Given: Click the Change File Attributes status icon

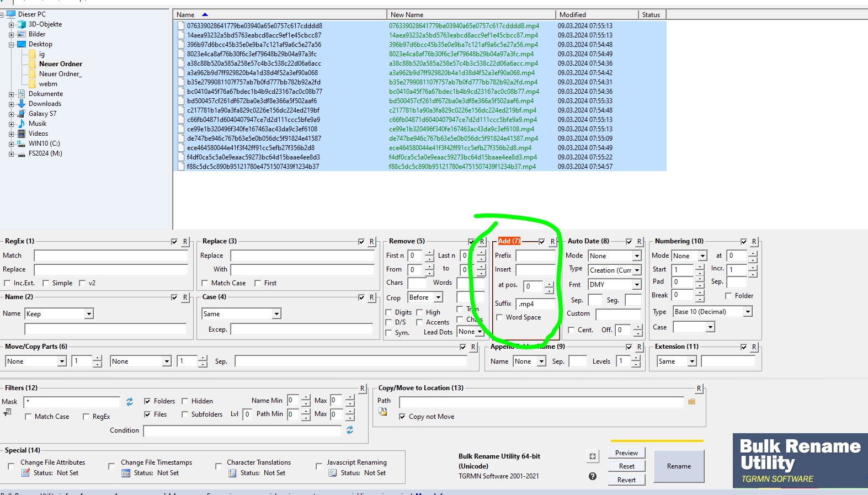Looking at the screenshot, I should point(25,473).
